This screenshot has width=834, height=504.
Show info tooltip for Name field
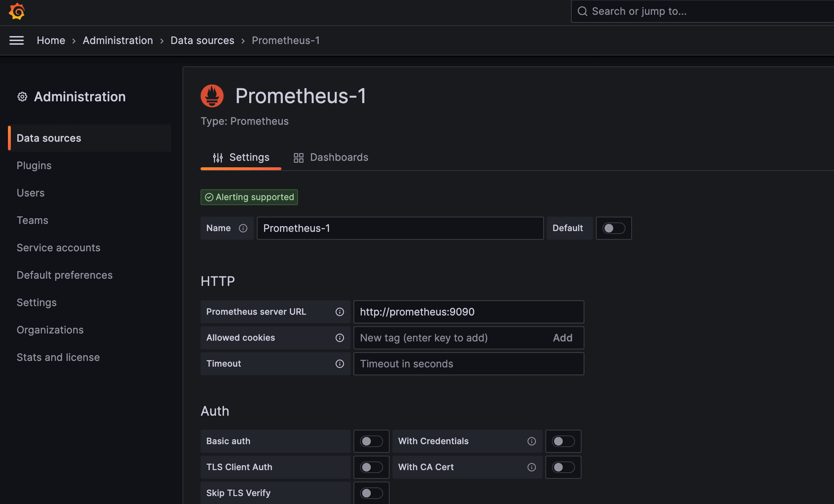pos(243,228)
